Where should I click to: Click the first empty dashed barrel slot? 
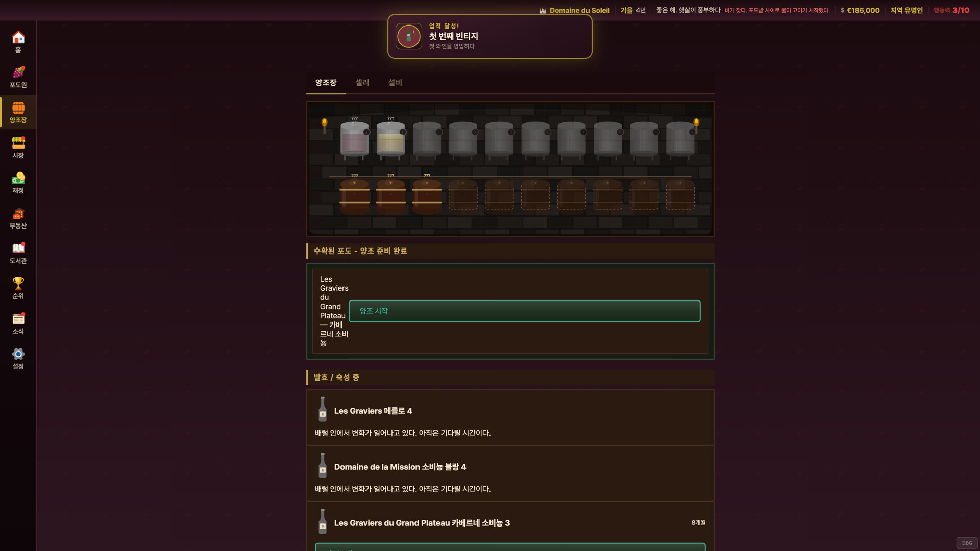(463, 195)
